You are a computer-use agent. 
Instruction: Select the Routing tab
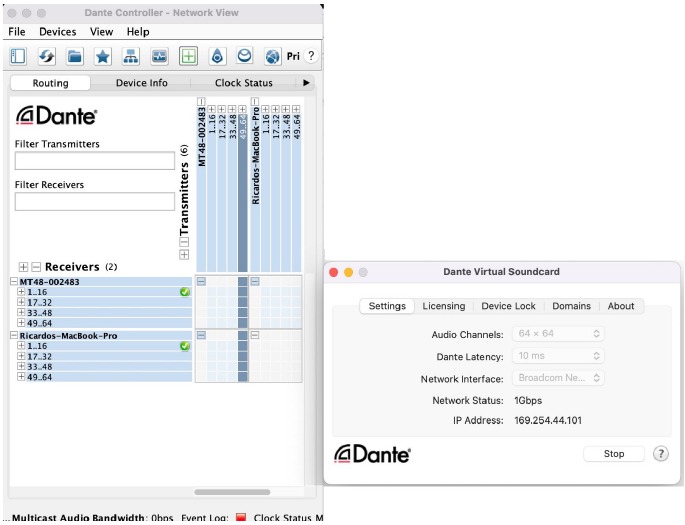(x=50, y=83)
